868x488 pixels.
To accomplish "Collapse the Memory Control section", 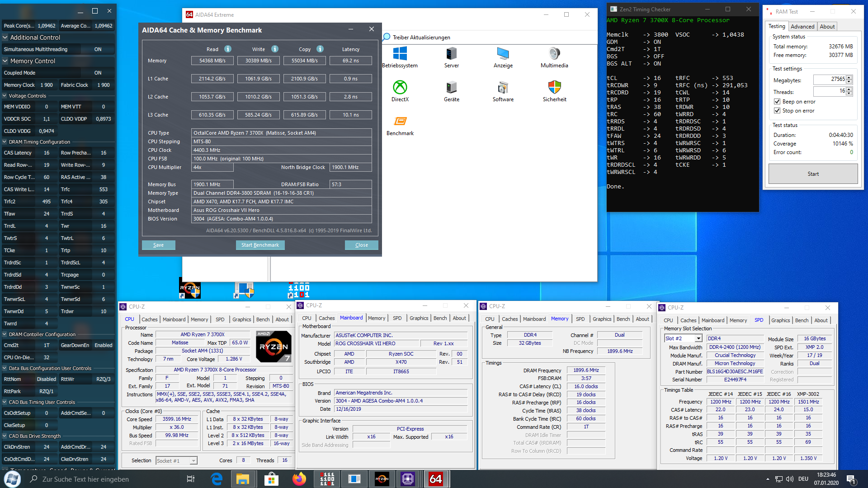I will (5, 61).
